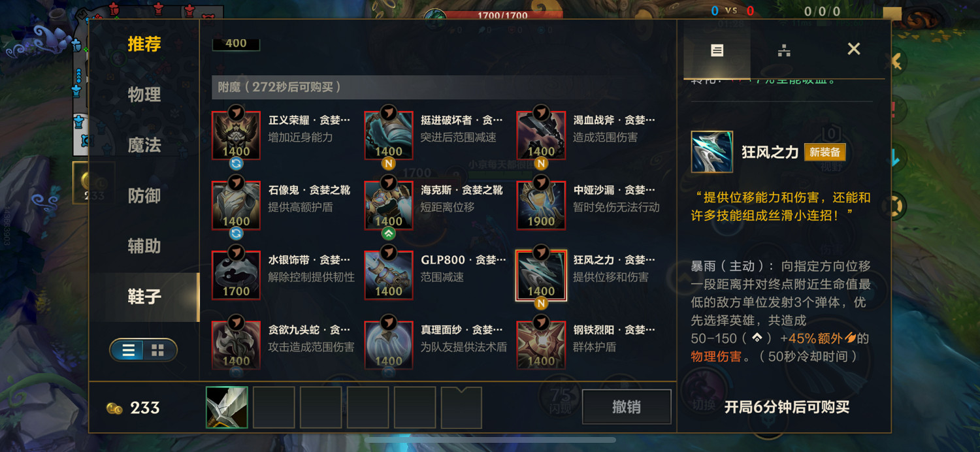Pick the 渴血战斧 enchant icon
Viewport: 980px width, 452px height.
[541, 135]
